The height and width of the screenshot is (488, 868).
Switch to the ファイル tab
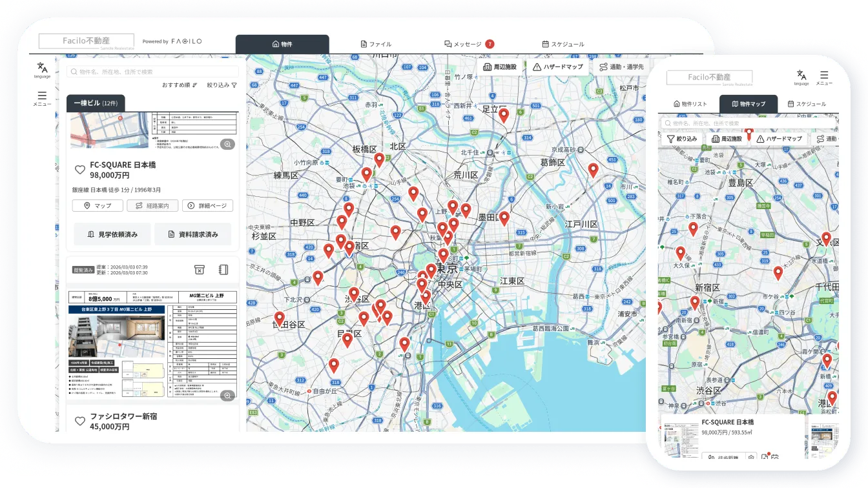[x=376, y=44]
